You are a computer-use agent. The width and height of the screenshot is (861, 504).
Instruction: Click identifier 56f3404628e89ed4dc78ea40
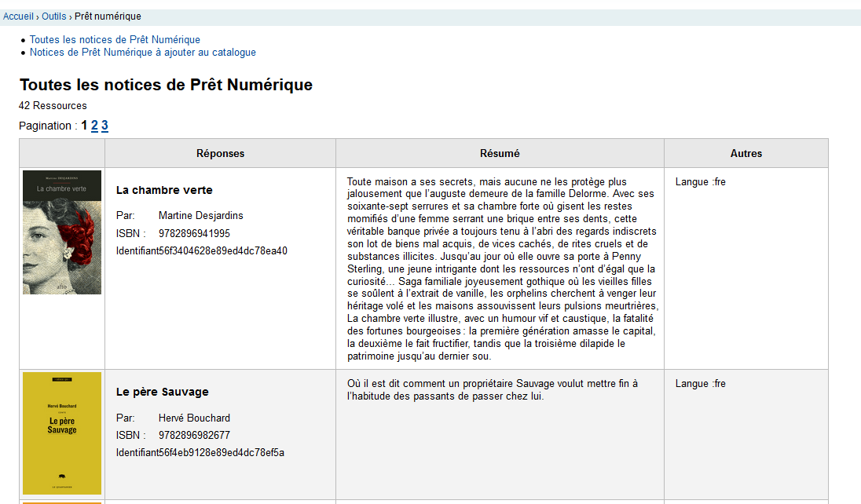(223, 251)
